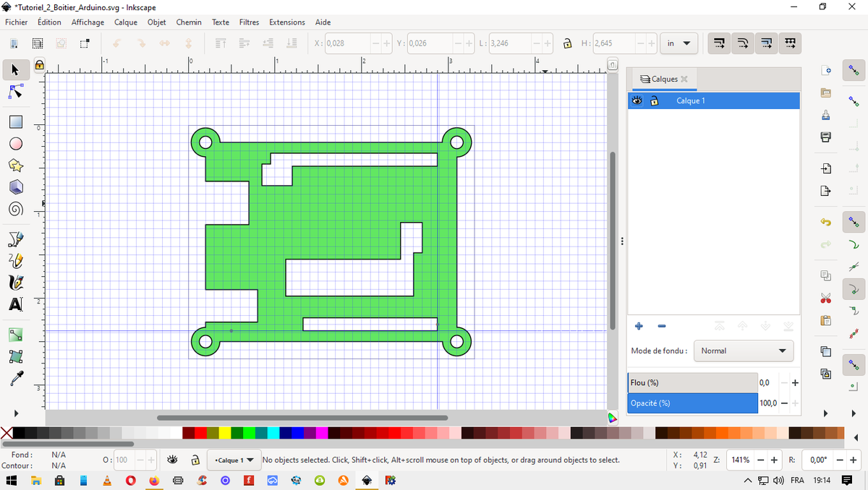Click the Cut scissors icon
868x490 pixels.
(x=826, y=298)
